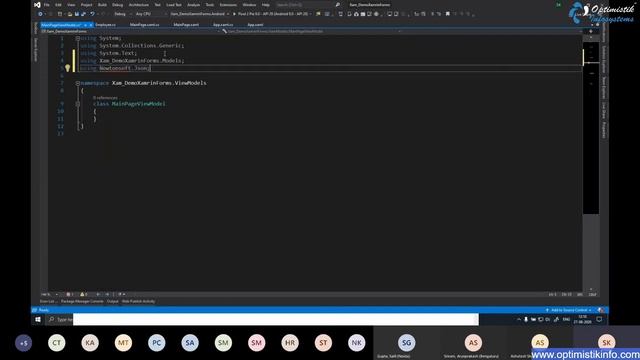Open the Output tab
The image size is (640, 360).
pyautogui.click(x=113, y=302)
